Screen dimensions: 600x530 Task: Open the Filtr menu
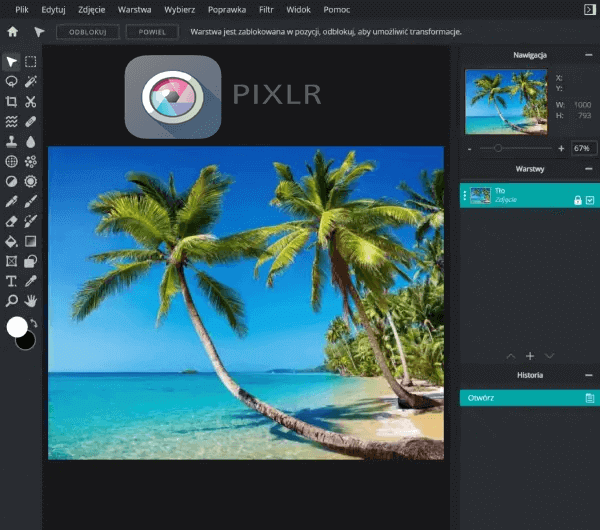[266, 10]
